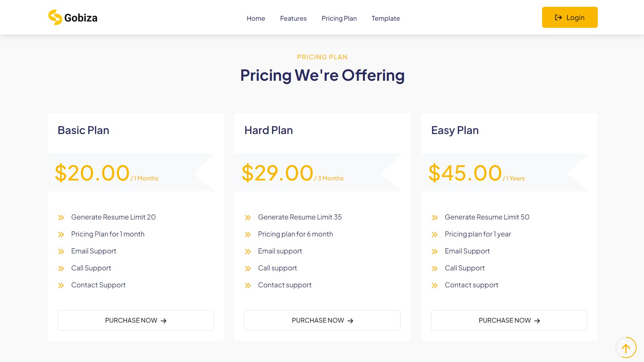The height and width of the screenshot is (362, 644).
Task: Open Pricing Plan navigation link
Action: pyautogui.click(x=339, y=18)
